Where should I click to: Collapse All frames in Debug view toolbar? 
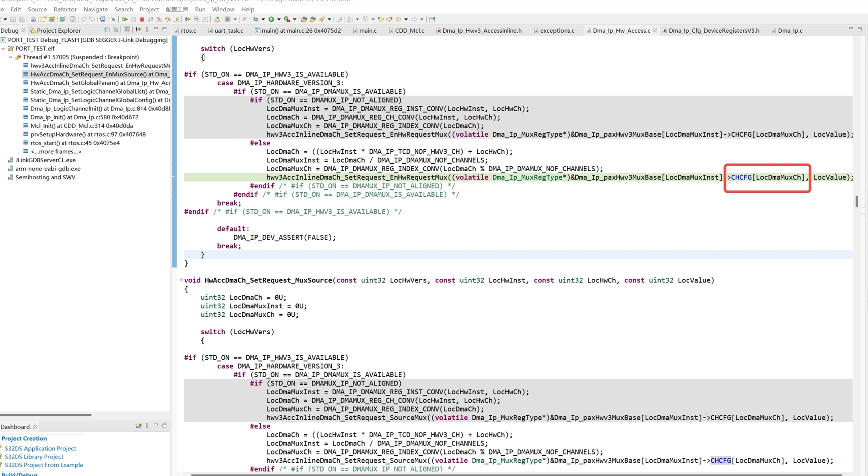coord(107,30)
